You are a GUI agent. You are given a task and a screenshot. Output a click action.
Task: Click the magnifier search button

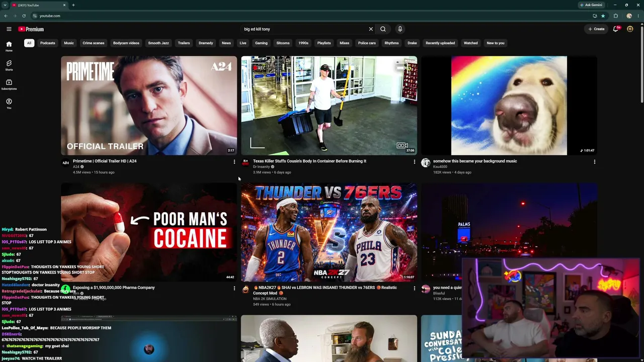click(383, 29)
